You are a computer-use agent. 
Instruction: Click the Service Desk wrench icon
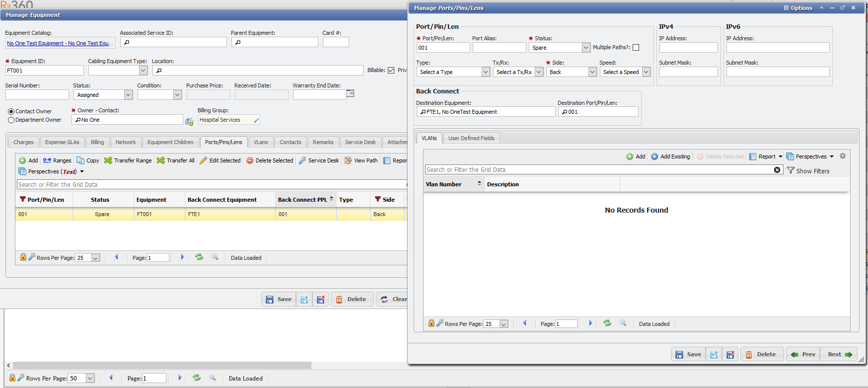tap(302, 160)
